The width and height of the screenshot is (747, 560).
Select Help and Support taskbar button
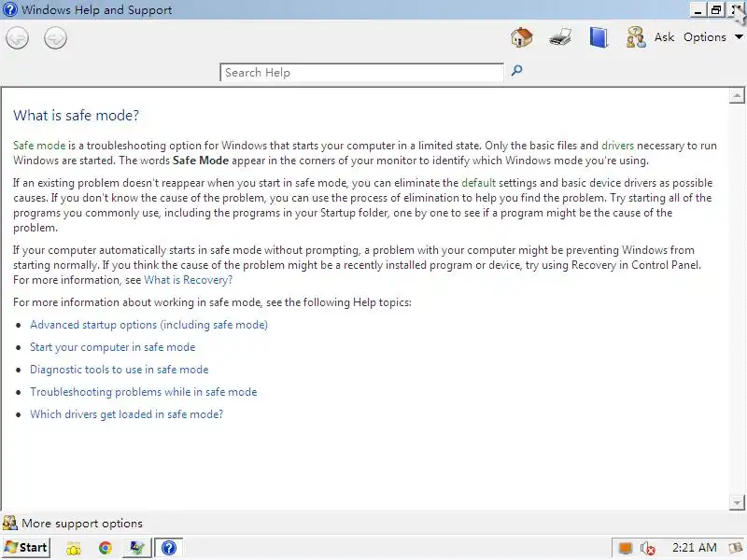click(169, 548)
